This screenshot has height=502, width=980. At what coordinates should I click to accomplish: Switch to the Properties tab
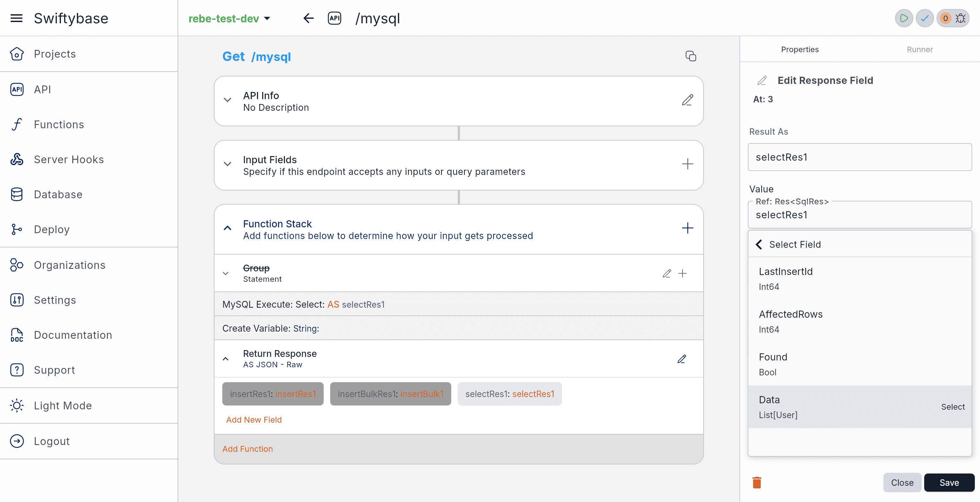[x=800, y=50]
